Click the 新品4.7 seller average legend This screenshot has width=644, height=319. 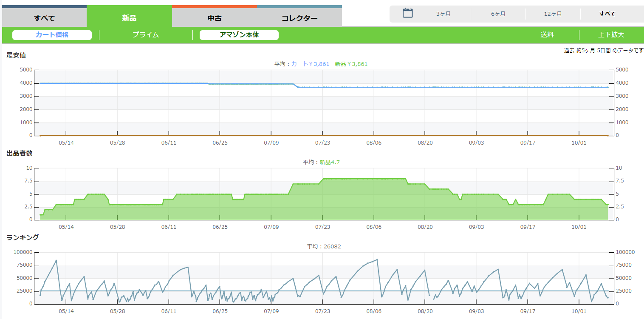pyautogui.click(x=329, y=162)
